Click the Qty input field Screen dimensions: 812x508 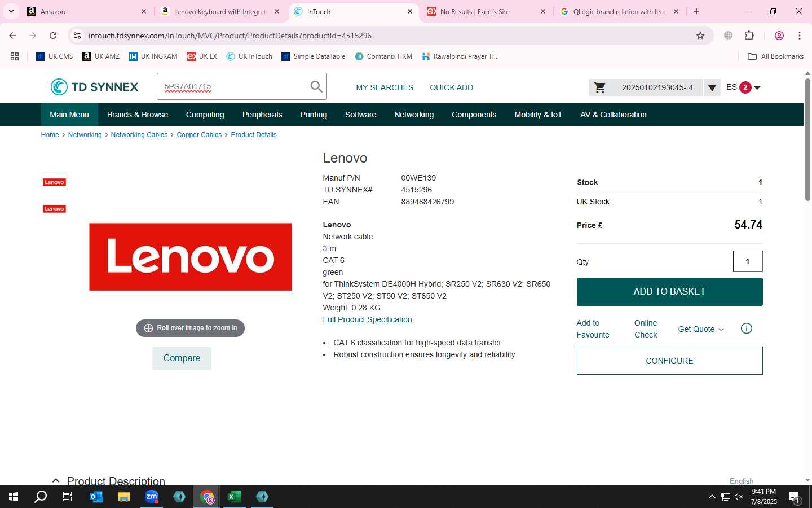[748, 261]
